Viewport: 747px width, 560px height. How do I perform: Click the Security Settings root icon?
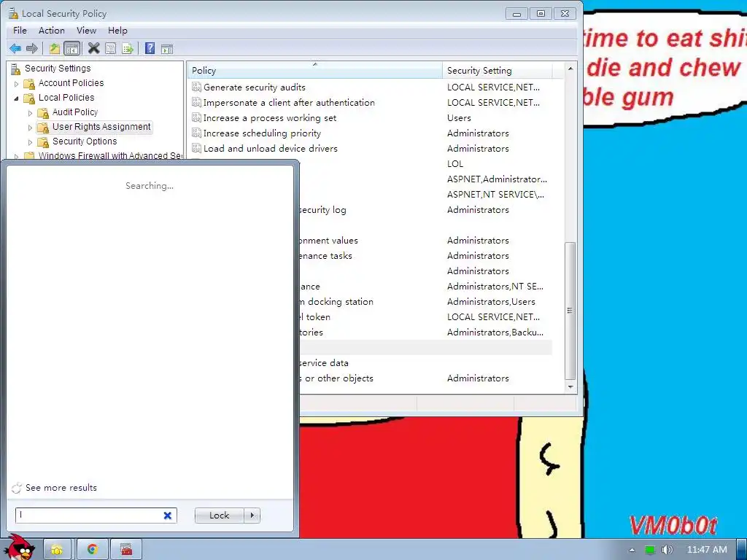pyautogui.click(x=16, y=69)
